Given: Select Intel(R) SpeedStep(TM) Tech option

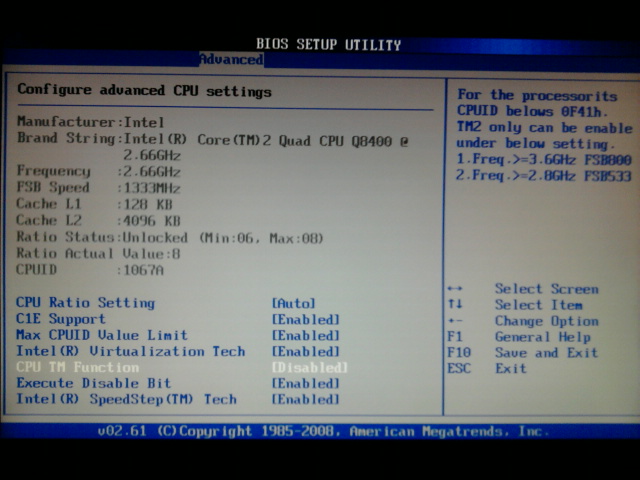Looking at the screenshot, I should coord(126,399).
